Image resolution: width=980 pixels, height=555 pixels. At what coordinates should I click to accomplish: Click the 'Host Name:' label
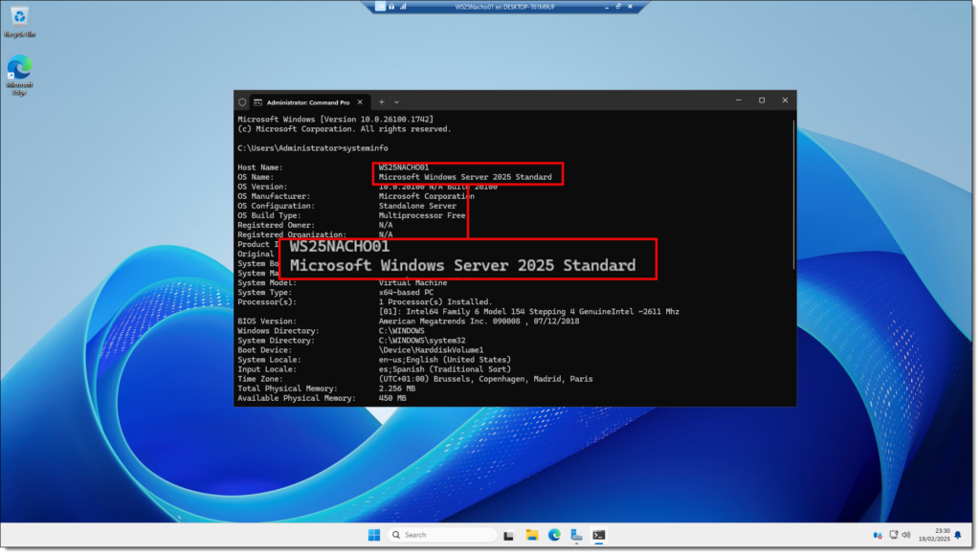pos(260,168)
